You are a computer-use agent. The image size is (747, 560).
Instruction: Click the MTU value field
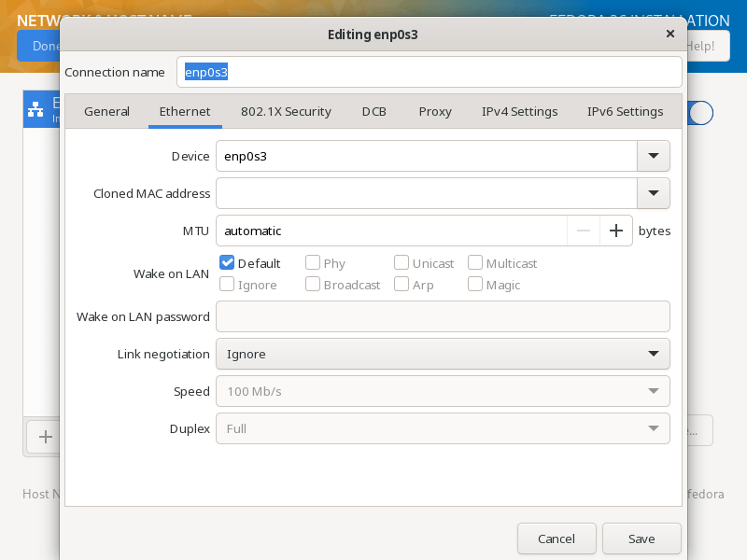tap(392, 231)
